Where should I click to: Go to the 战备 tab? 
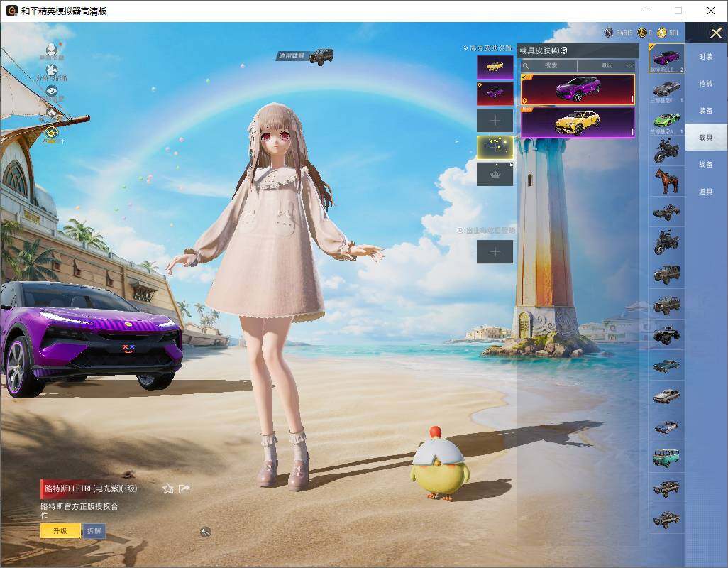706,165
